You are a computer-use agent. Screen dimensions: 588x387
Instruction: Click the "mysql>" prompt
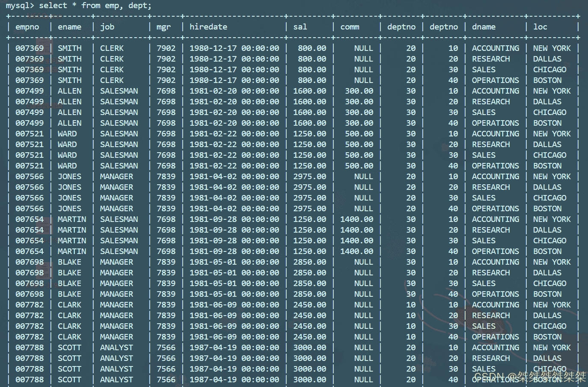click(x=20, y=6)
